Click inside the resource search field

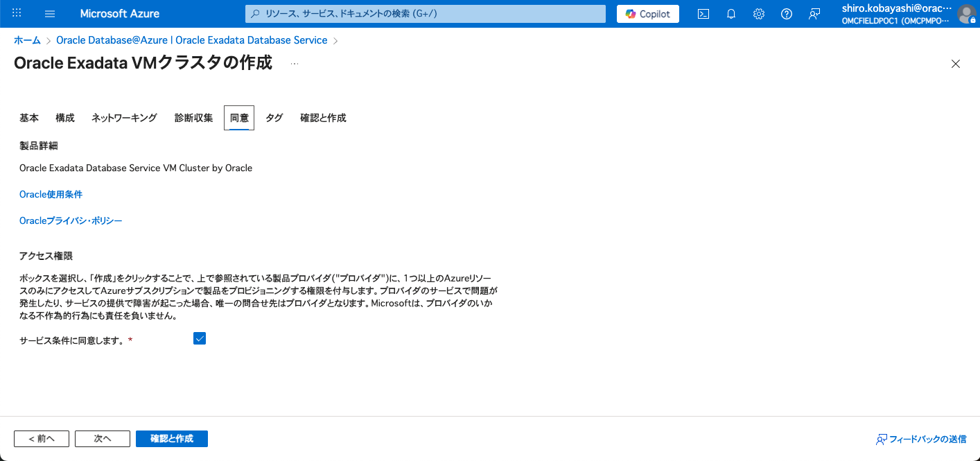click(424, 13)
